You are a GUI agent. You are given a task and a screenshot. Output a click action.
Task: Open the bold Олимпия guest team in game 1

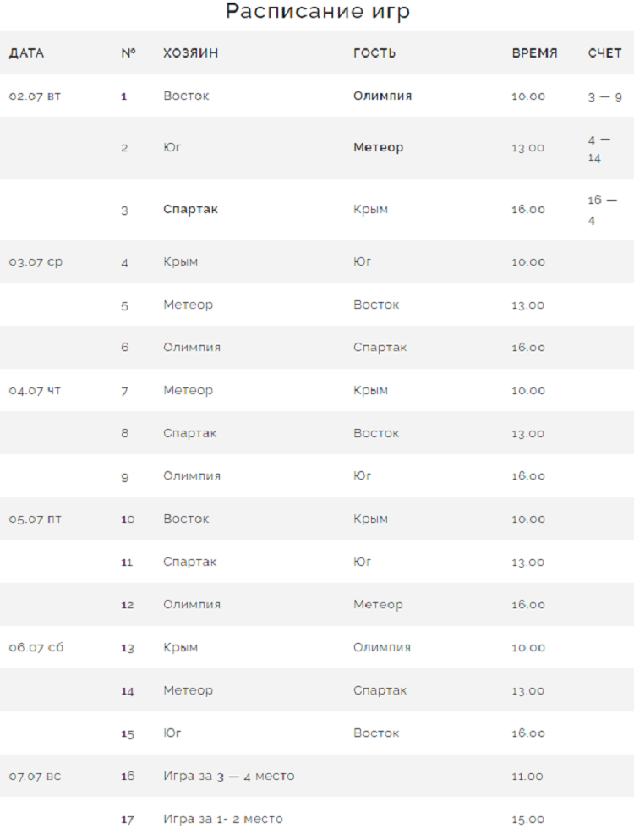pos(382,96)
